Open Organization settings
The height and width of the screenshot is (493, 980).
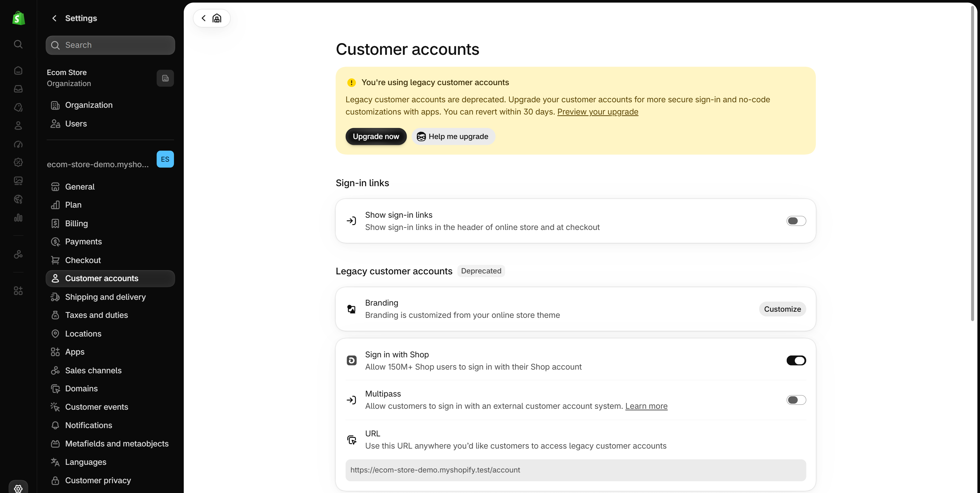pyautogui.click(x=110, y=105)
